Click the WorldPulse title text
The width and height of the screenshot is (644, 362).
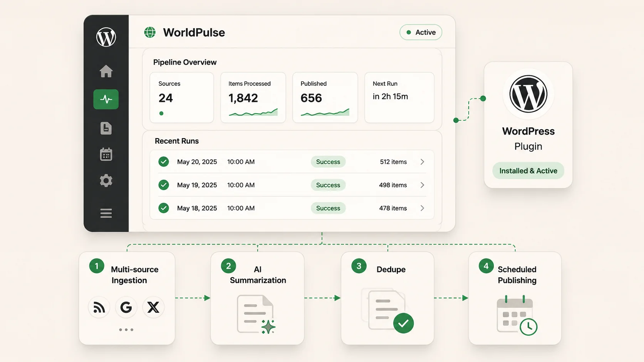click(x=194, y=32)
